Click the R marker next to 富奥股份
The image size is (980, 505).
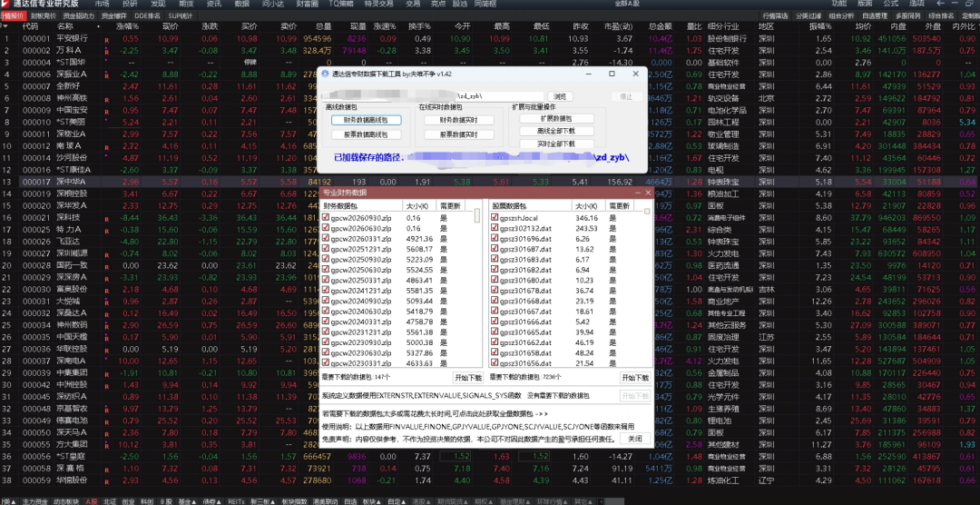(x=107, y=291)
